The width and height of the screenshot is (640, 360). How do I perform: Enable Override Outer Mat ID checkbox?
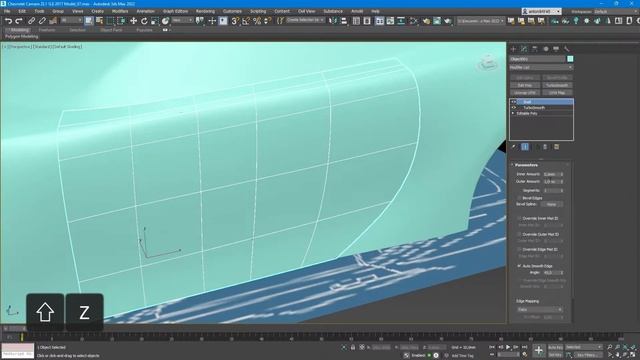(519, 234)
